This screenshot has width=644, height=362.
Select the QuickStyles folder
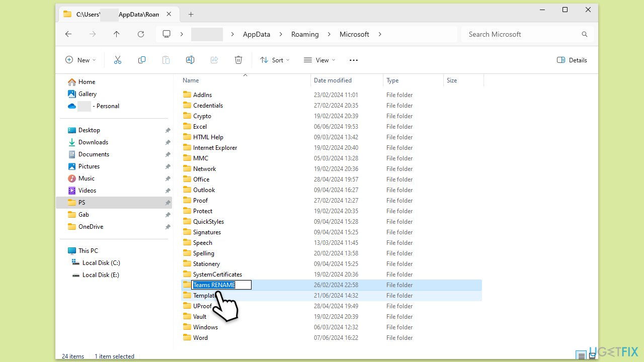point(208,222)
